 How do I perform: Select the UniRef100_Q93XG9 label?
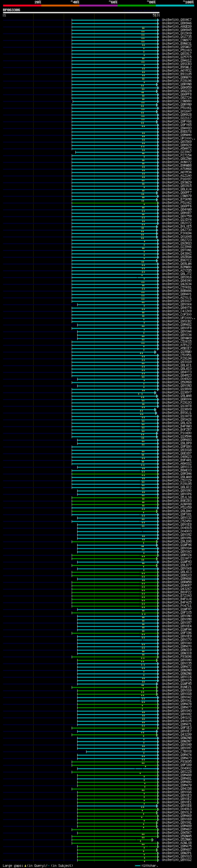[176, 362]
